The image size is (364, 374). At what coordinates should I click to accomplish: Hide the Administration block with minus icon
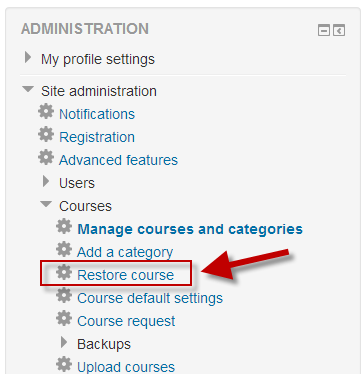[324, 31]
